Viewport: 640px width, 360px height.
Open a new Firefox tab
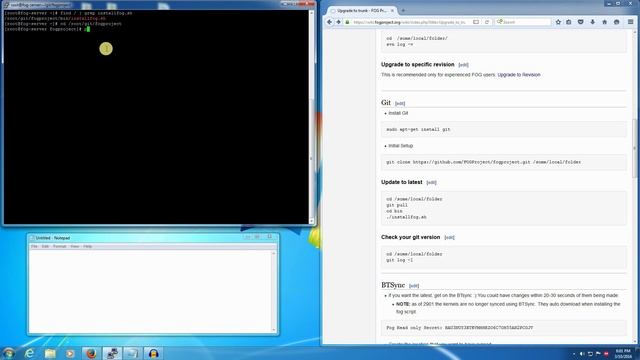coord(403,11)
